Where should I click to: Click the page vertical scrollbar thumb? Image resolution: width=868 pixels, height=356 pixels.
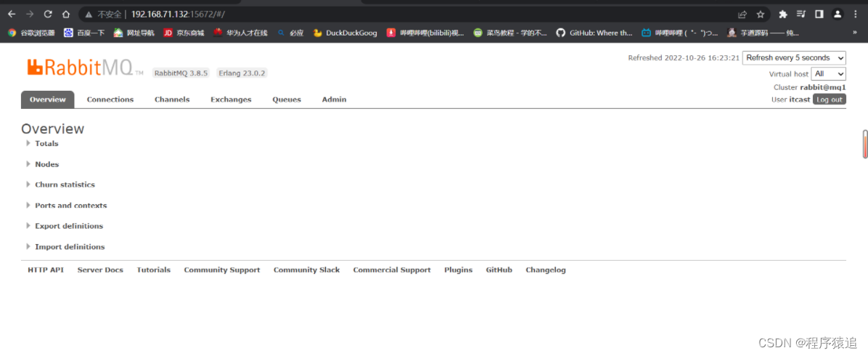pos(865,145)
